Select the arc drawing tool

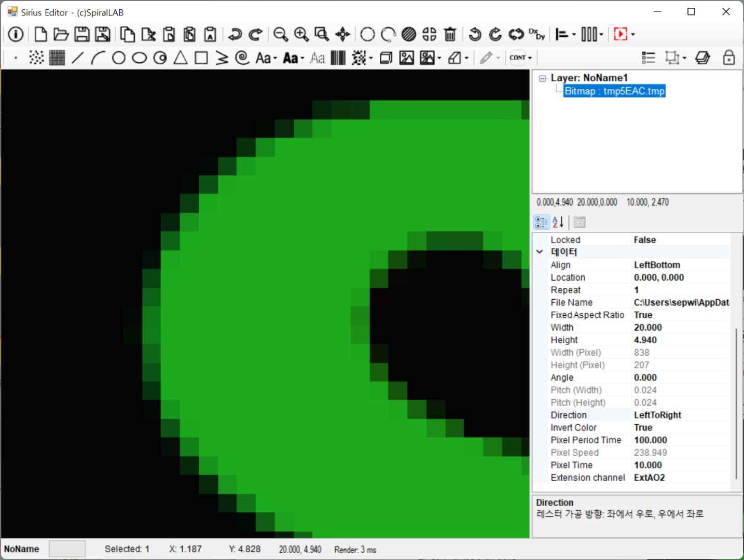[98, 58]
